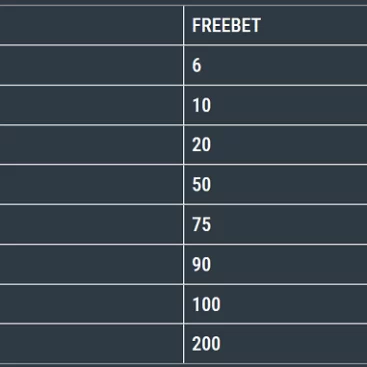Image resolution: width=367 pixels, height=367 pixels.
Task: Click the blank cell left of 200
Action: click(91, 344)
